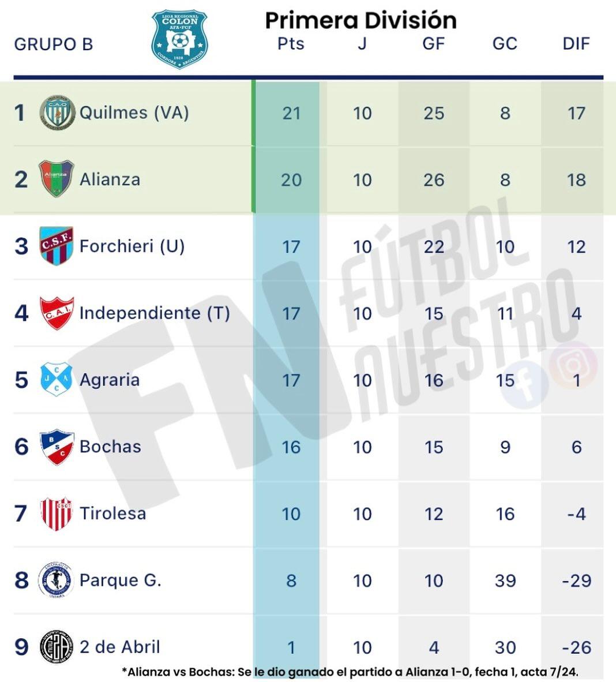The width and height of the screenshot is (616, 682).
Task: Click the Alianza team crest
Action: (57, 179)
